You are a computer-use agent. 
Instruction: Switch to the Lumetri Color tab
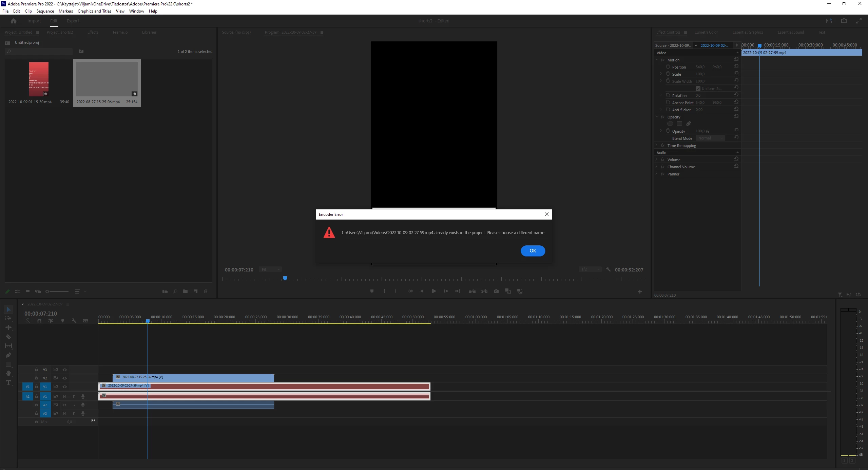point(706,32)
